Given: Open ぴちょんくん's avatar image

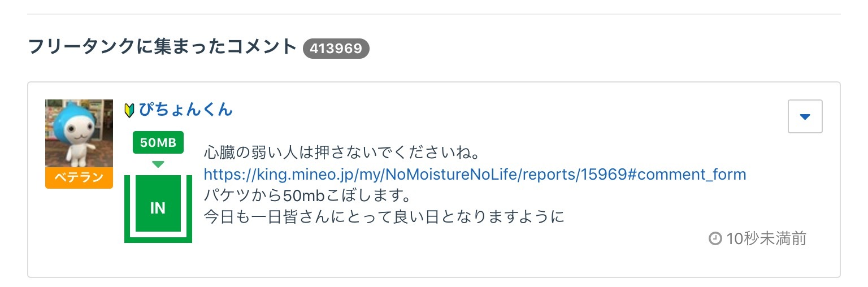Looking at the screenshot, I should tap(79, 133).
